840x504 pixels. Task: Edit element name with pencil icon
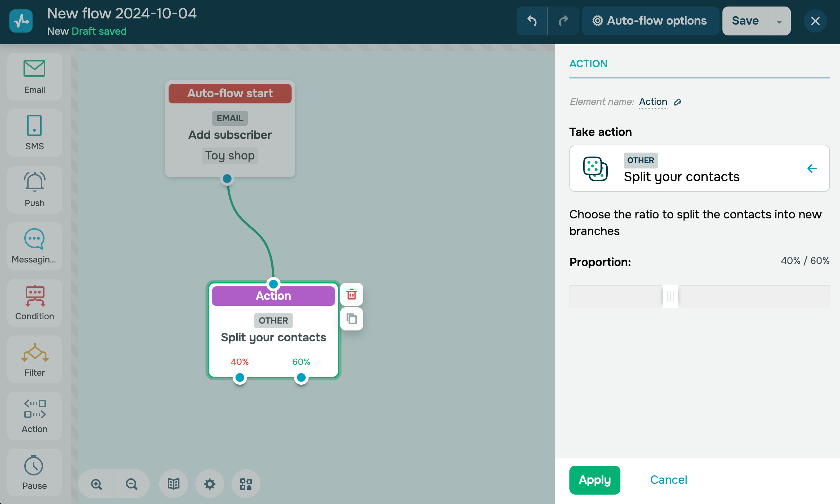point(678,102)
